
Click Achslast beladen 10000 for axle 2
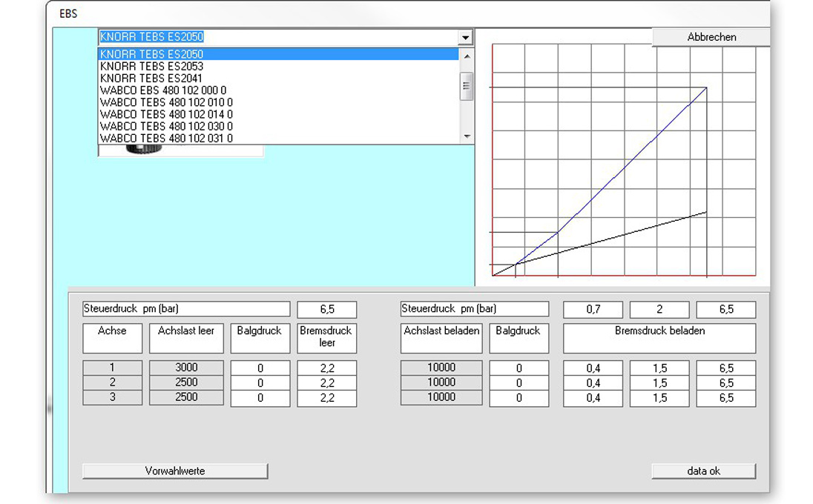point(441,382)
